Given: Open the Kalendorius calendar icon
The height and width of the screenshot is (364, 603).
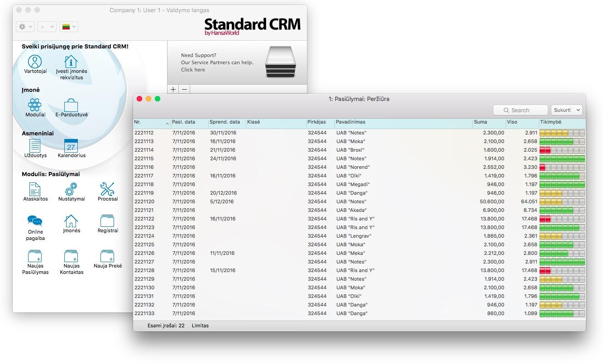Looking at the screenshot, I should 71,146.
